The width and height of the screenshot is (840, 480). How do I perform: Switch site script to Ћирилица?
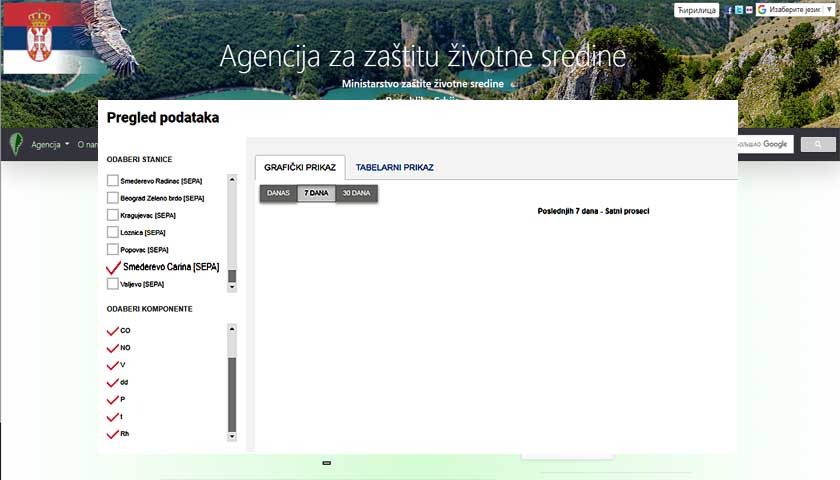[696, 10]
